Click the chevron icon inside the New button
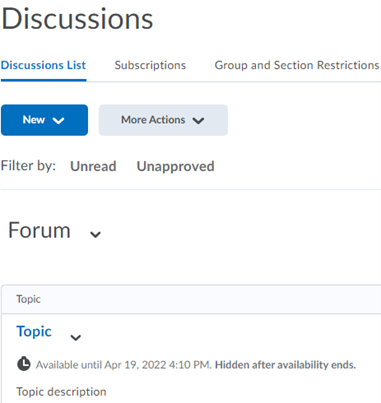 [58, 120]
